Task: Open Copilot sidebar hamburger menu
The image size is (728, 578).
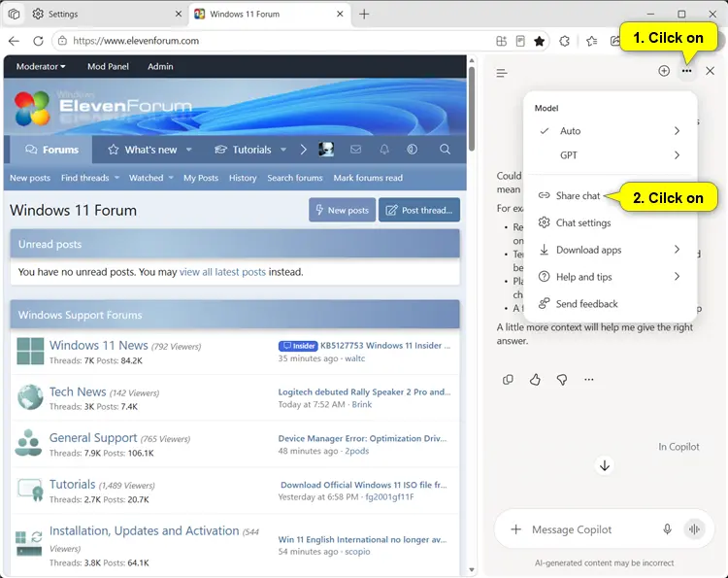Action: coord(502,73)
